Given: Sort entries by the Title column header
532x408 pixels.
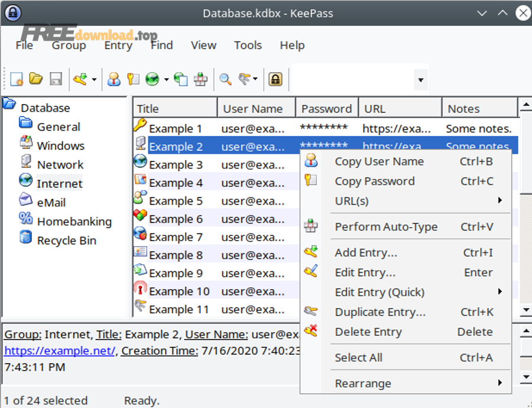Looking at the screenshot, I should [174, 109].
